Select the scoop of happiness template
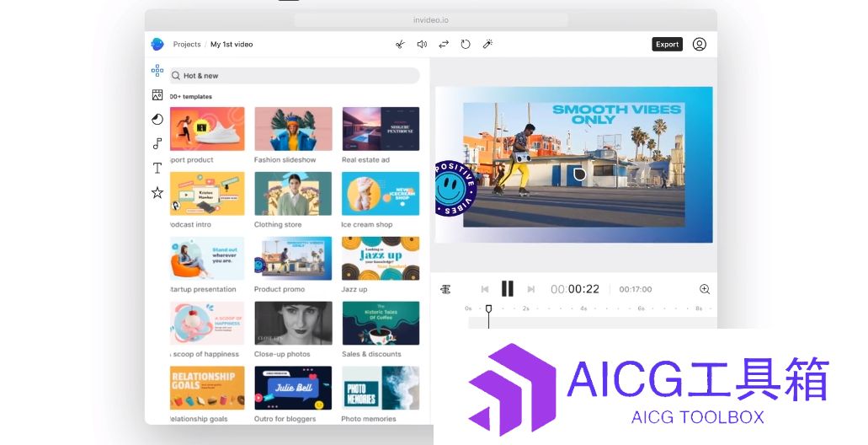 207,323
